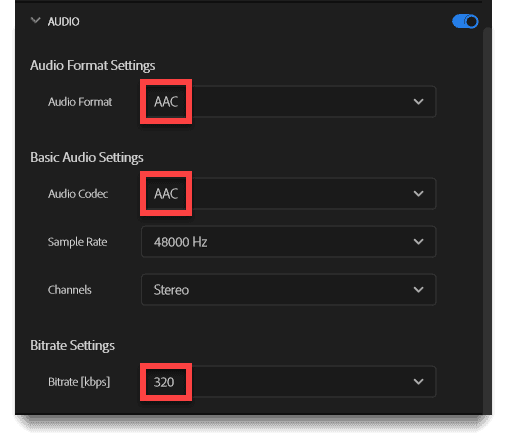The width and height of the screenshot is (508, 446).
Task: Open the Audio Codec dropdown
Action: (x=289, y=194)
